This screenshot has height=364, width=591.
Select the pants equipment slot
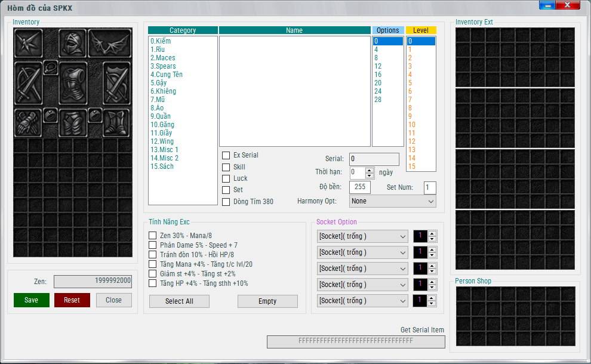[x=73, y=122]
